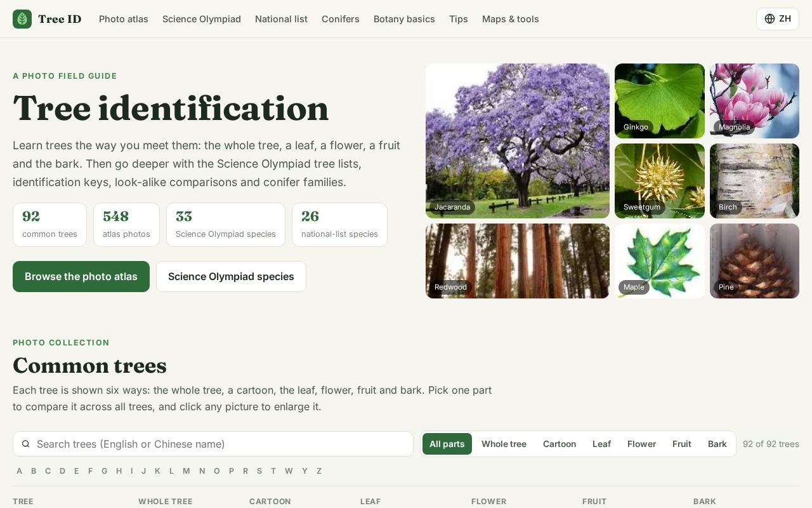This screenshot has height=508, width=812.
Task: Jump to letter G in alphabet index
Action: click(x=104, y=471)
